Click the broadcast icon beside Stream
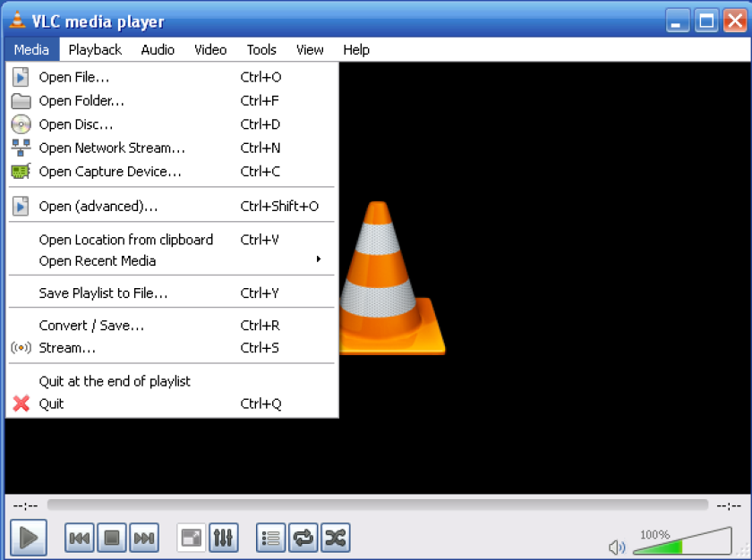This screenshot has height=560, width=752. 21,348
